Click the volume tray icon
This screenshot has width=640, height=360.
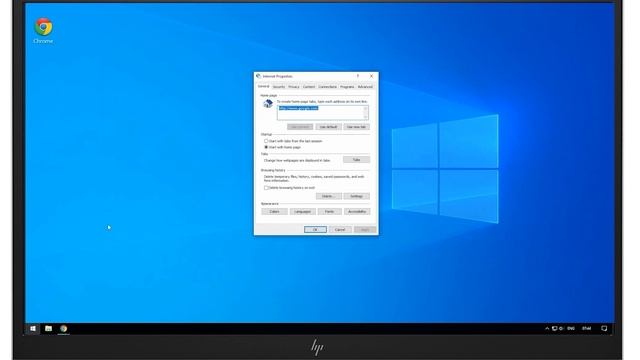(x=561, y=328)
